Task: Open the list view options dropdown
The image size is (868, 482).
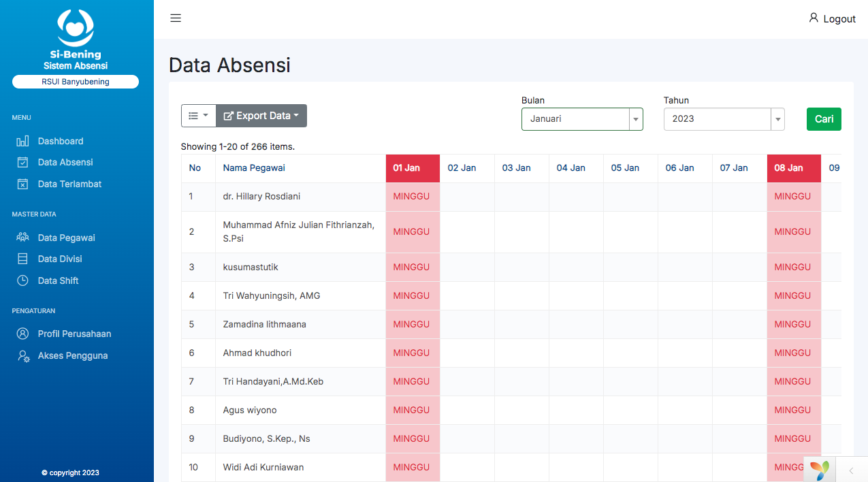Action: coord(198,116)
